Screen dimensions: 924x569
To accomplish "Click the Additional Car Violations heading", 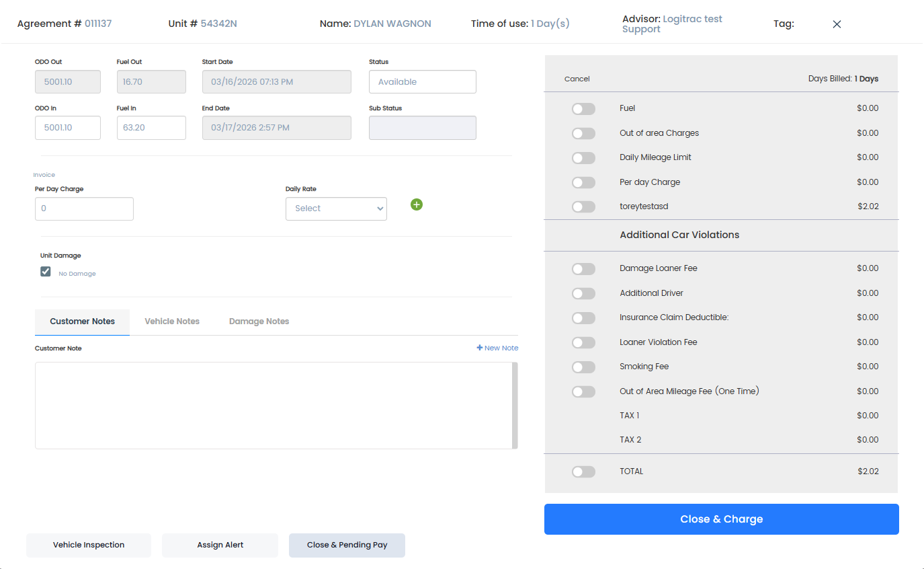I will [x=679, y=235].
